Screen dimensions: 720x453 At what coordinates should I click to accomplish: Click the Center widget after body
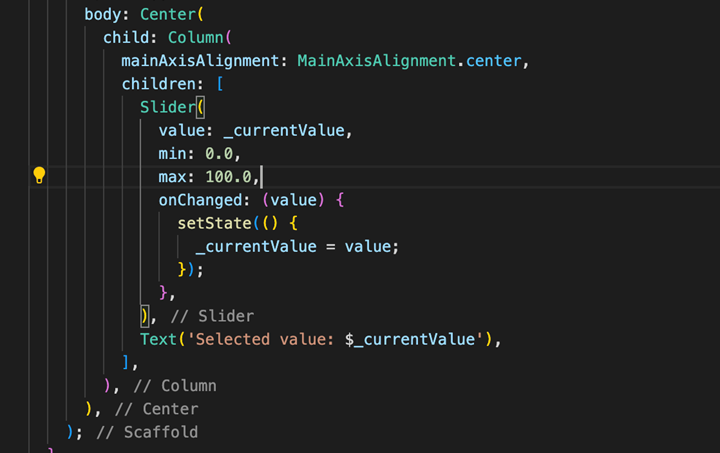168,15
